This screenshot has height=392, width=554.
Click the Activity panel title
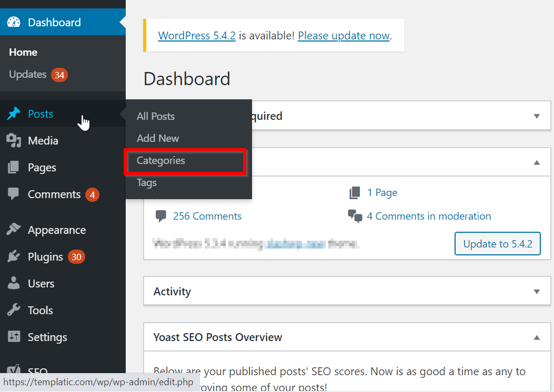(172, 292)
